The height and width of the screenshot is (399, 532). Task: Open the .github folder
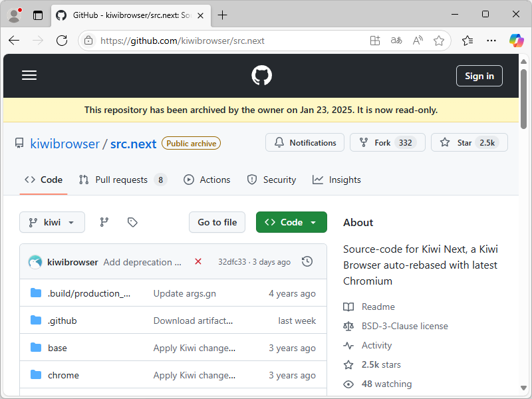[x=63, y=320]
